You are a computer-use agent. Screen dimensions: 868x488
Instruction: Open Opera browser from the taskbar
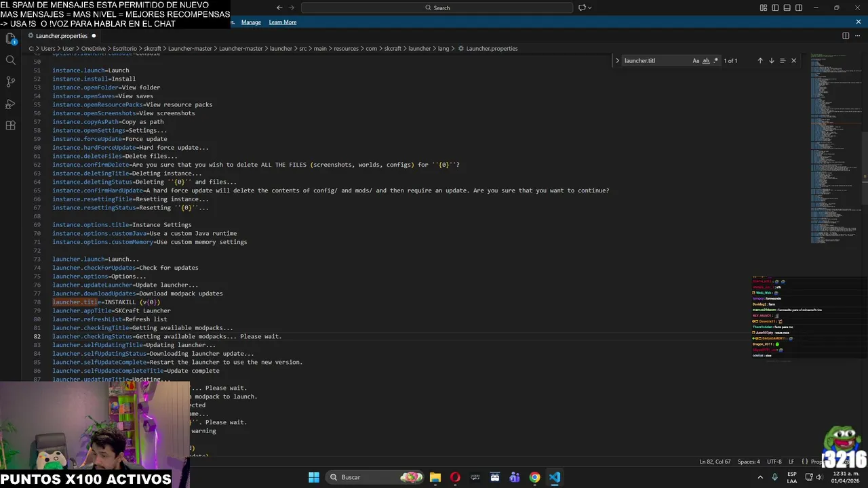pos(455,477)
